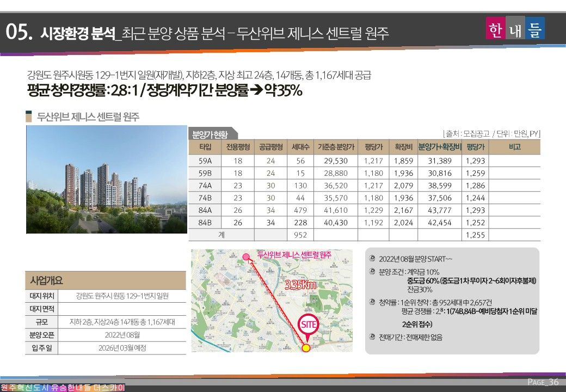Click the 479 households cell
This screenshot has height=392, width=566.
point(300,210)
